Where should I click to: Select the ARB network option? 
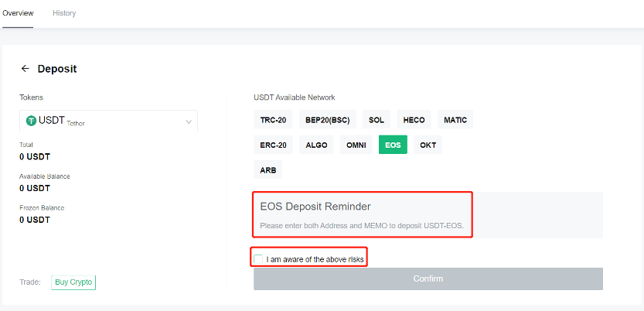coord(267,169)
